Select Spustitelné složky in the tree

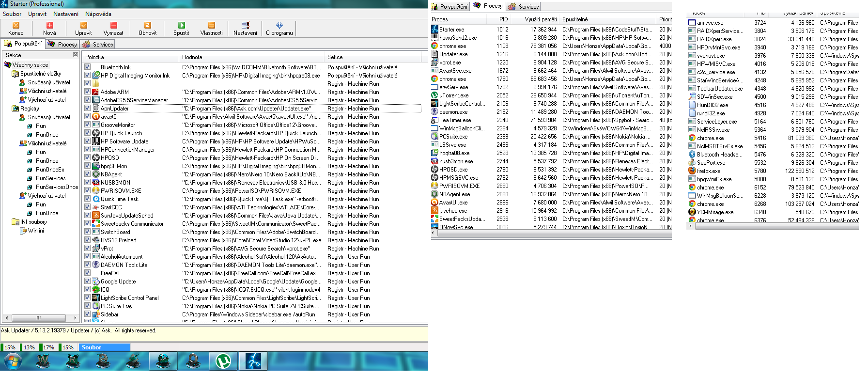tap(41, 73)
